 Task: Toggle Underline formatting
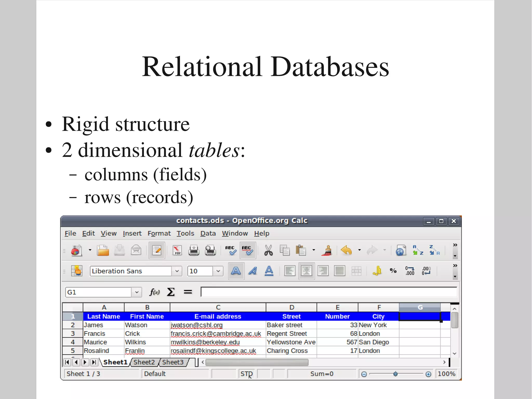click(x=269, y=271)
